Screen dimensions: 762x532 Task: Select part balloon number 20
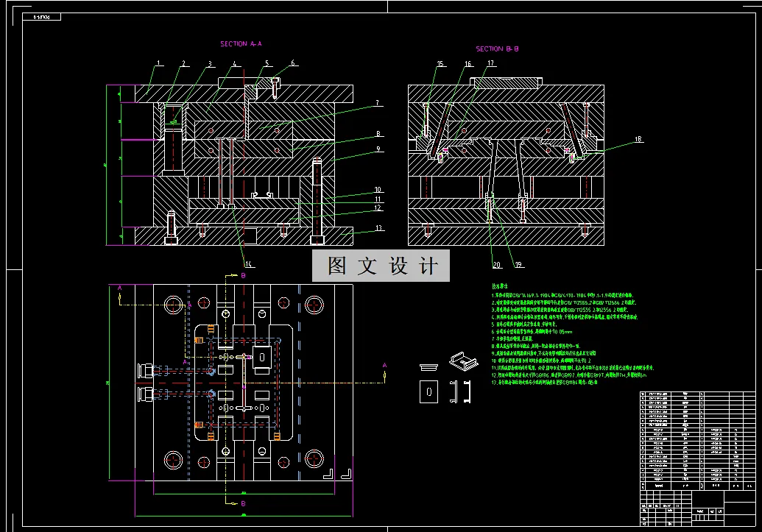tap(497, 265)
